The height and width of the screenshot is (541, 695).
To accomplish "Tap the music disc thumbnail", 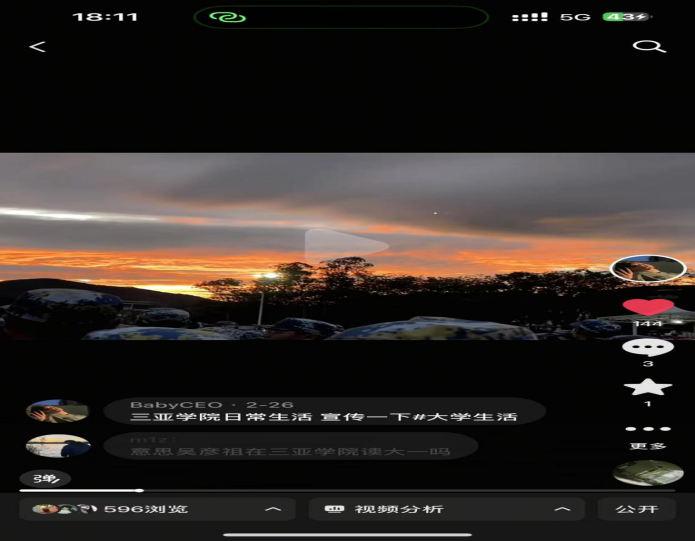I will 647,473.
